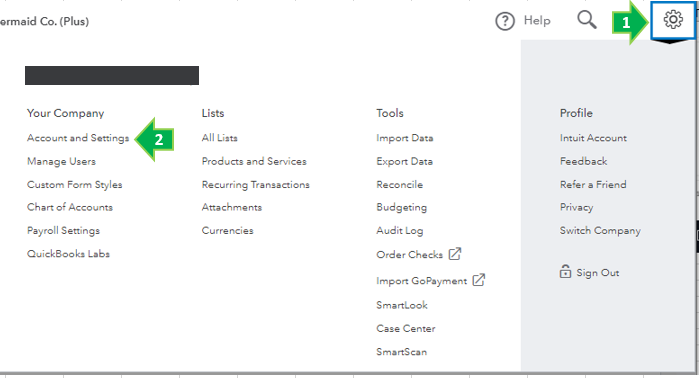Click Order Checks text link
This screenshot has width=699, height=378.
click(410, 255)
